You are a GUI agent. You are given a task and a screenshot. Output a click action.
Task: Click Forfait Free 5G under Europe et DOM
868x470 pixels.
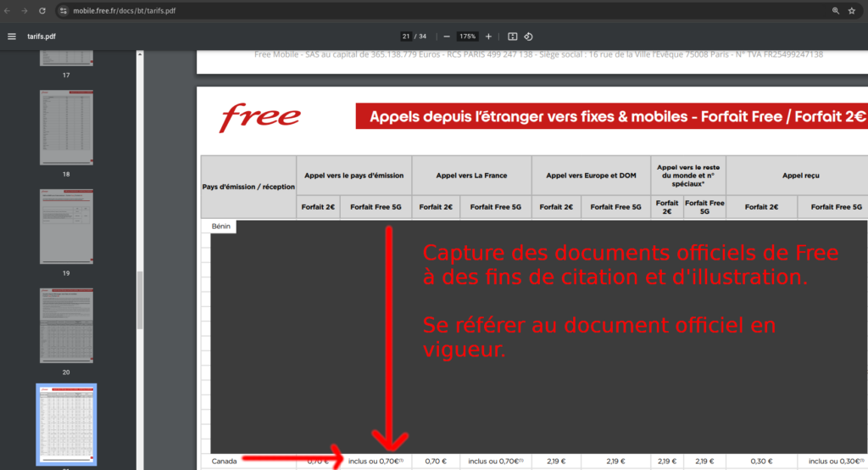point(615,207)
